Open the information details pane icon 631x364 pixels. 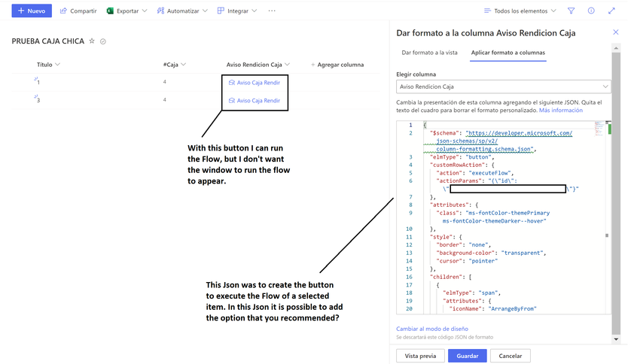[591, 11]
